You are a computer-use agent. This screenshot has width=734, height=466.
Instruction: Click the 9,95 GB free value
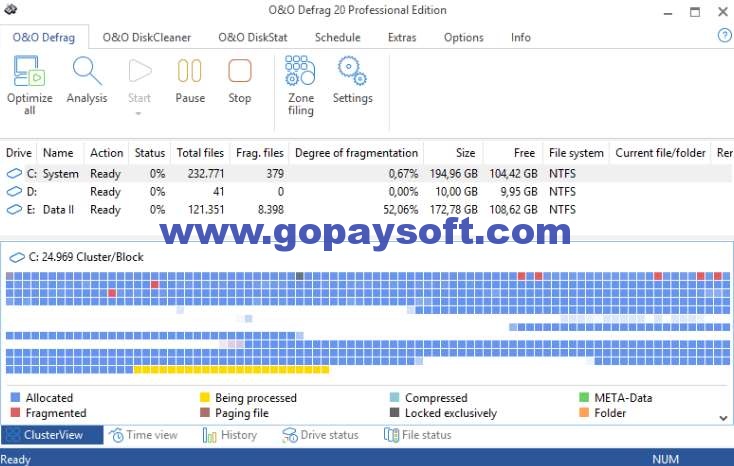pyautogui.click(x=518, y=192)
